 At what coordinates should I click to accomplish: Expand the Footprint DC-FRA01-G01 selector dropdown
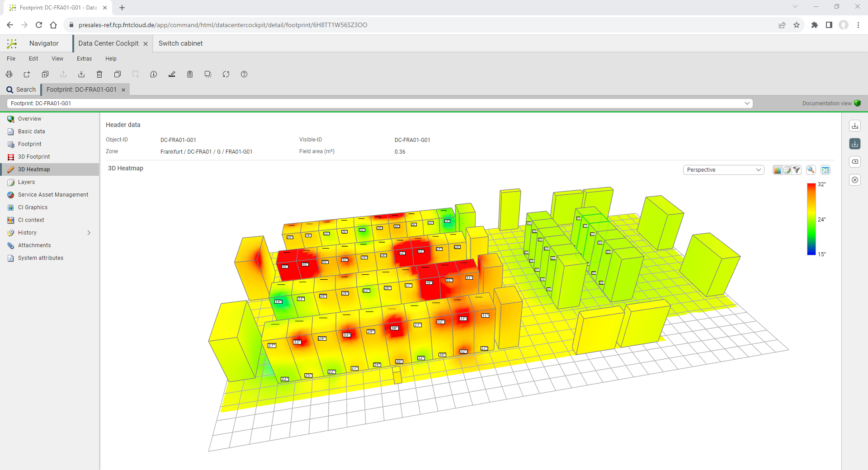[747, 103]
